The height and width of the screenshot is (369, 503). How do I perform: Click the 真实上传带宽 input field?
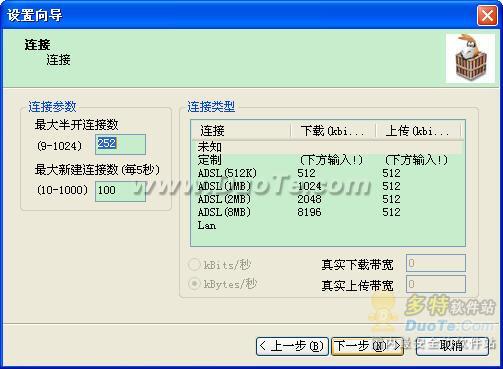tap(436, 284)
